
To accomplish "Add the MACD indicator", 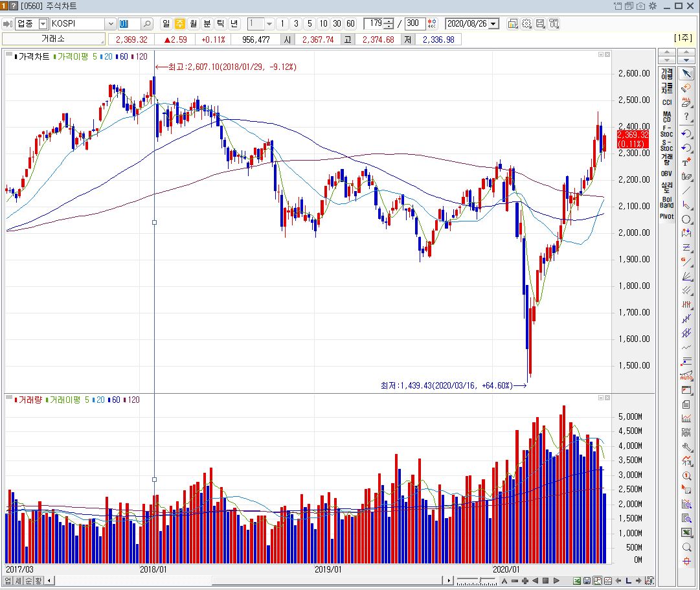I will pos(667,117).
